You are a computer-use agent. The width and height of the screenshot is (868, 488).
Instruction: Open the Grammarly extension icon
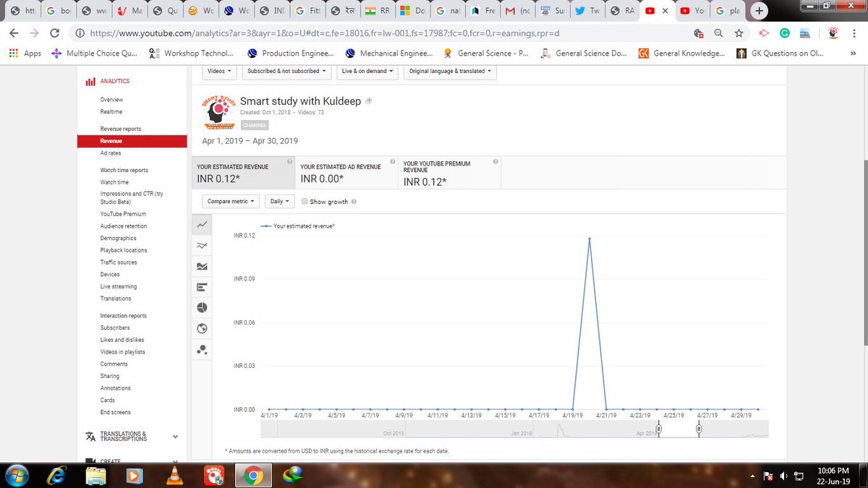click(785, 33)
